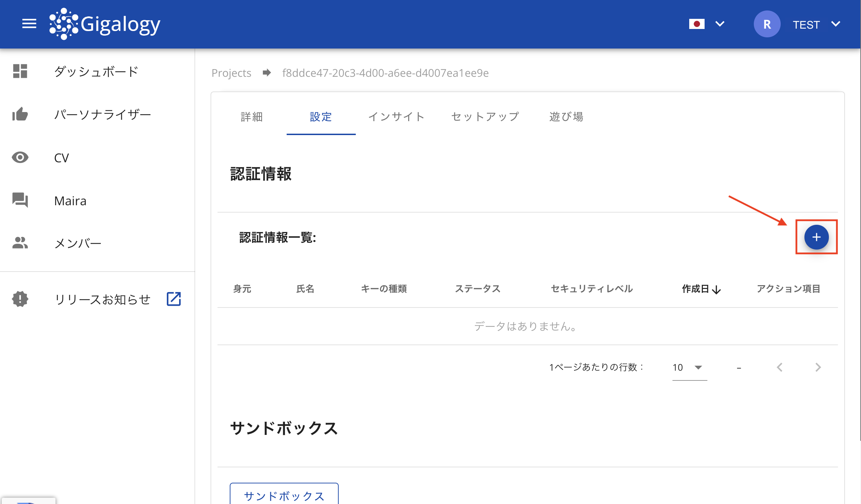Switch to the 詳細 tab
The width and height of the screenshot is (861, 504).
(x=251, y=117)
